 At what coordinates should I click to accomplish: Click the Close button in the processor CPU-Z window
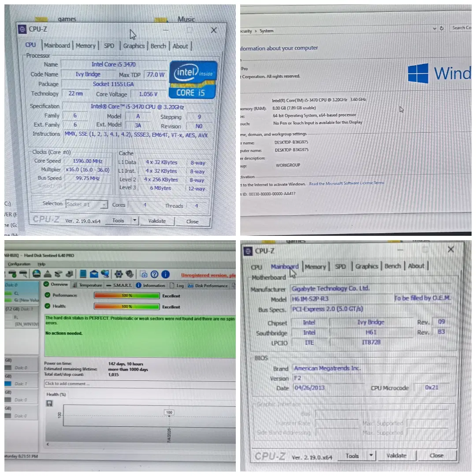(193, 222)
